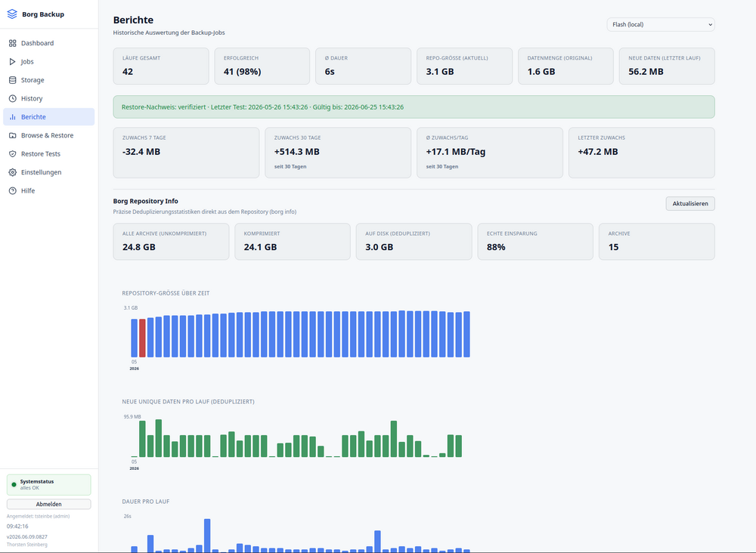The image size is (756, 553).
Task: Select the Jobs play-triangle icon
Action: [x=13, y=62]
